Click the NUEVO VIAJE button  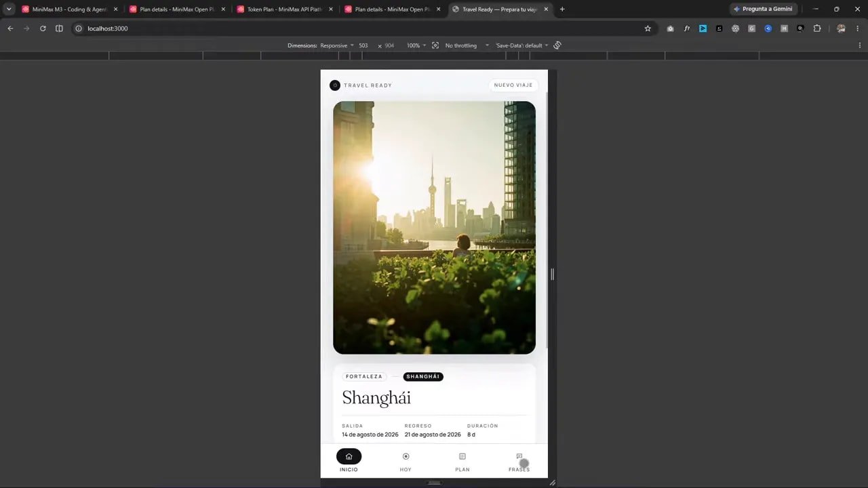tap(513, 85)
